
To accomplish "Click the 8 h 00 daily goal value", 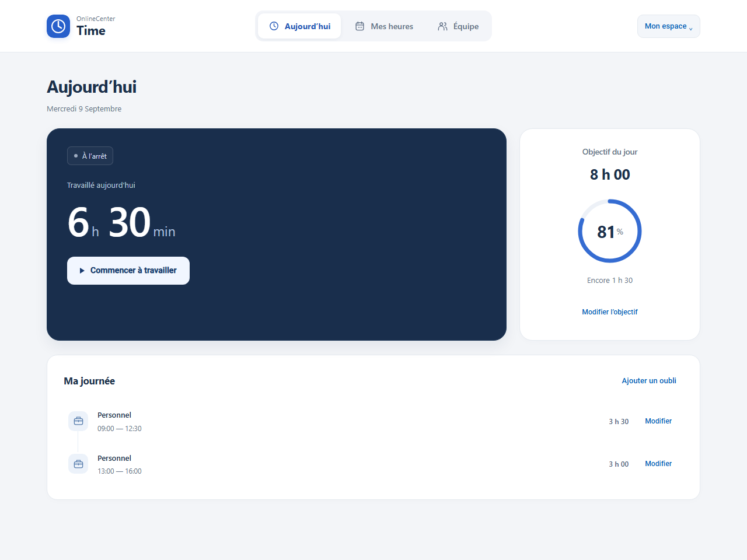I will 610,174.
